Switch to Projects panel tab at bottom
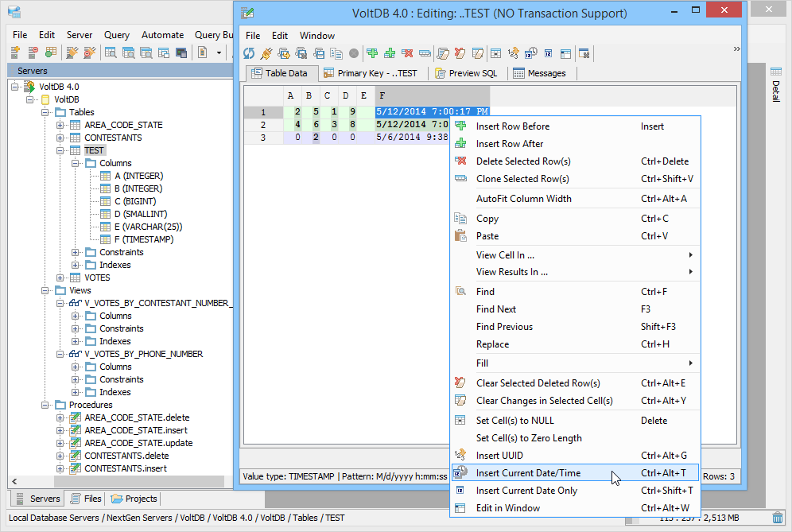This screenshot has width=792, height=532. pyautogui.click(x=134, y=499)
